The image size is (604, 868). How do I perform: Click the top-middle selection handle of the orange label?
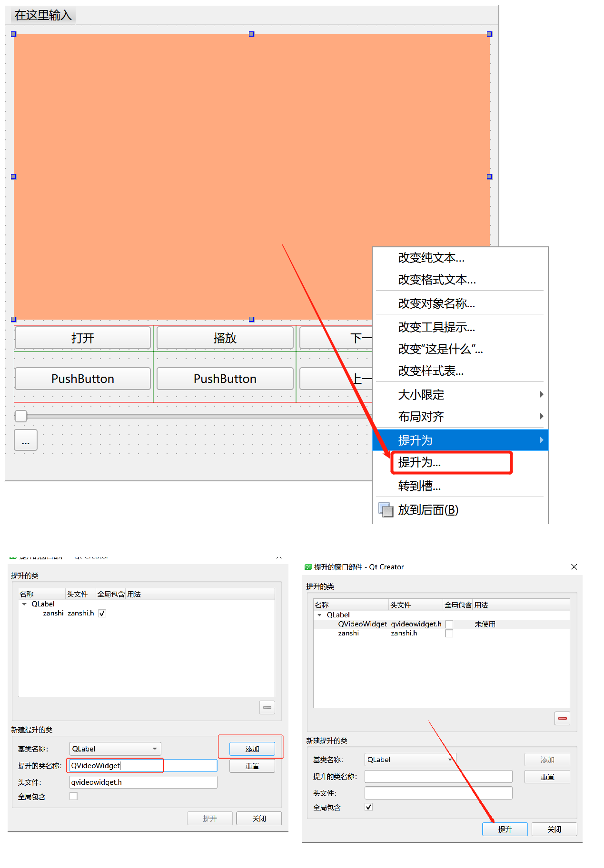[x=251, y=34]
